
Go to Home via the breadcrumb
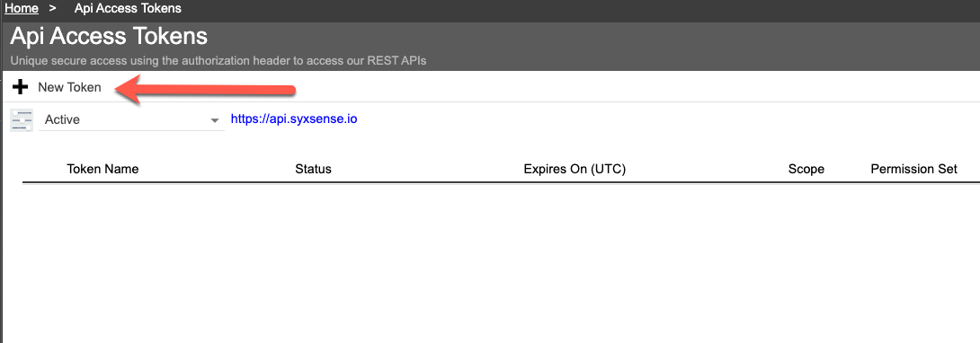tap(22, 9)
